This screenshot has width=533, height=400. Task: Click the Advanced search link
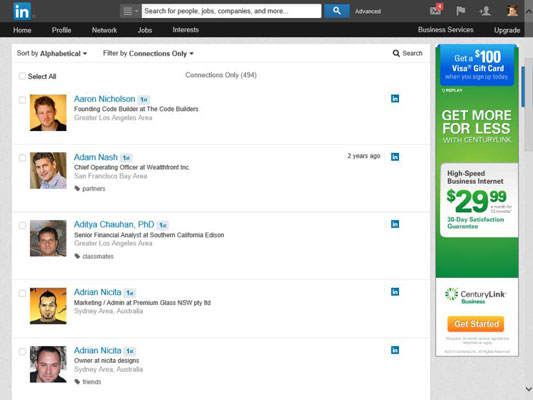pyautogui.click(x=368, y=11)
